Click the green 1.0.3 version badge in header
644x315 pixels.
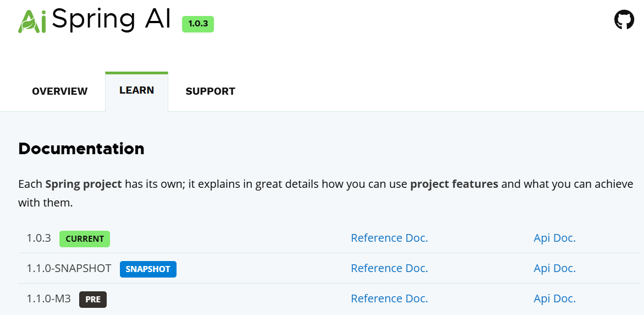(x=198, y=24)
